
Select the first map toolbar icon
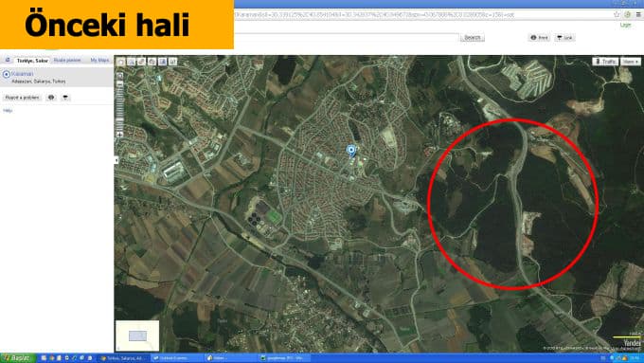(x=121, y=62)
